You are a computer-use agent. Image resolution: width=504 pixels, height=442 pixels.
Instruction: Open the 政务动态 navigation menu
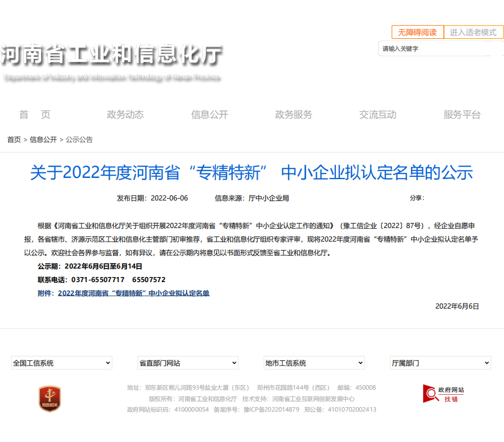pos(125,115)
